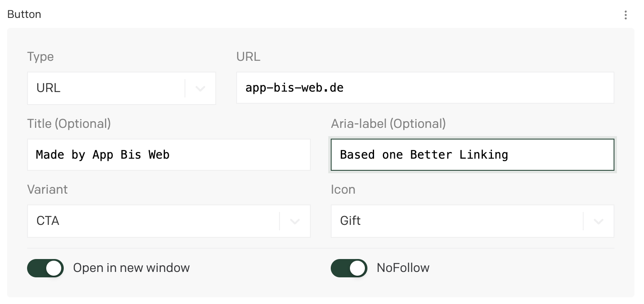This screenshot has width=644, height=304.
Task: Click the chevron on the Variant selector
Action: tap(295, 221)
